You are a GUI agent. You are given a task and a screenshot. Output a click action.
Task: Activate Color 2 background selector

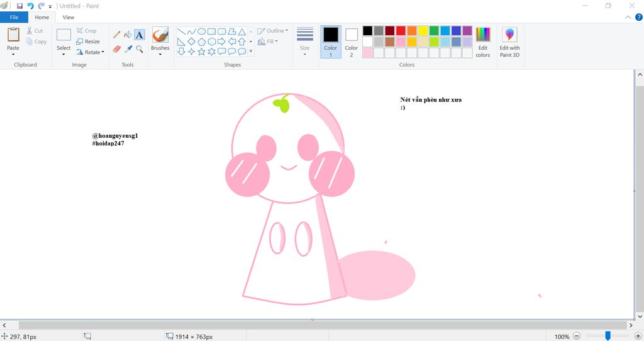(351, 42)
